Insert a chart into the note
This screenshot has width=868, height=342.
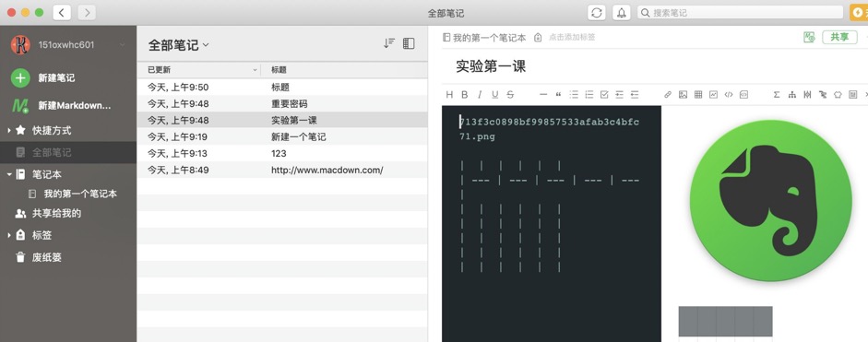click(x=714, y=95)
